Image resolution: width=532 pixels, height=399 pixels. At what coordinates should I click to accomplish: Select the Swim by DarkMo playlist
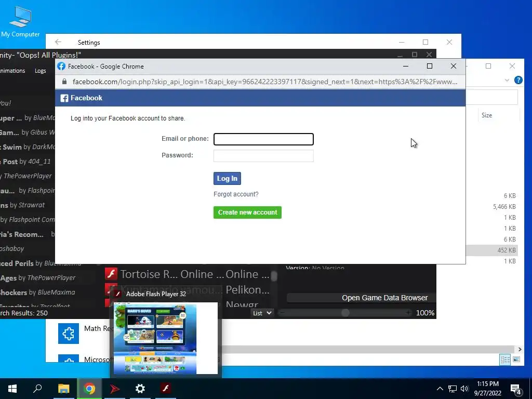(28, 147)
